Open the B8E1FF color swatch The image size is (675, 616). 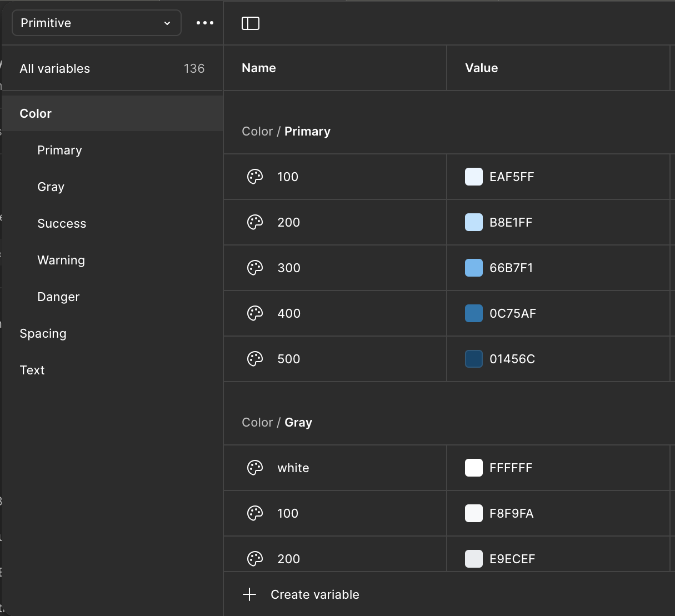point(474,222)
